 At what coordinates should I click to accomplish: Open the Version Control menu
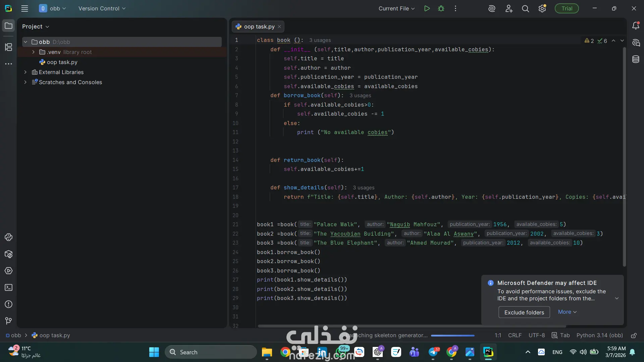(102, 9)
